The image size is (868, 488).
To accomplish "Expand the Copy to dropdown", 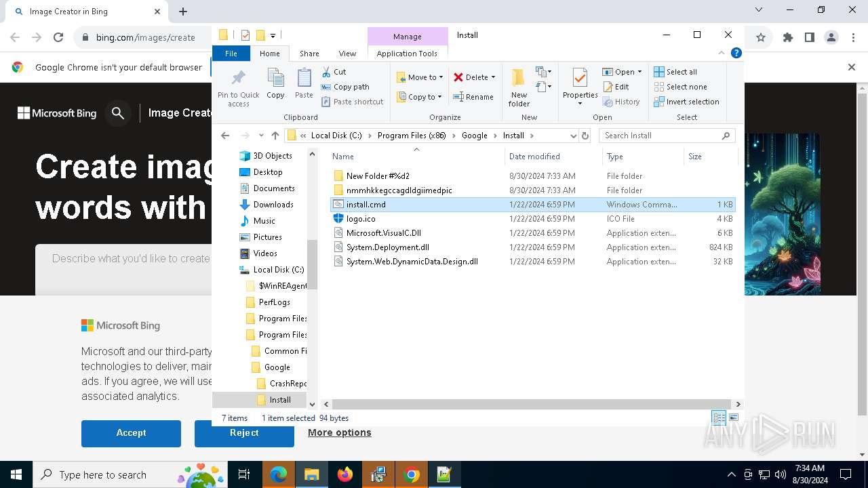I will [439, 97].
